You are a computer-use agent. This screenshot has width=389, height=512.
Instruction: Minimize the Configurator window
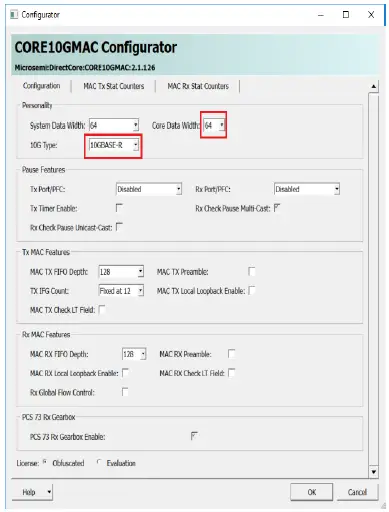[x=321, y=15]
